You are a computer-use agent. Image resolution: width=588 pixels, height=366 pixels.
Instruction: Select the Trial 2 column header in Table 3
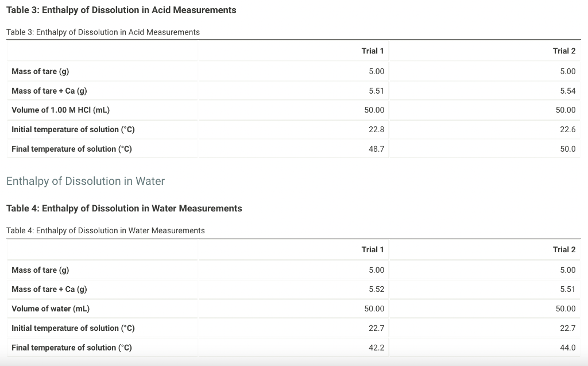[564, 51]
